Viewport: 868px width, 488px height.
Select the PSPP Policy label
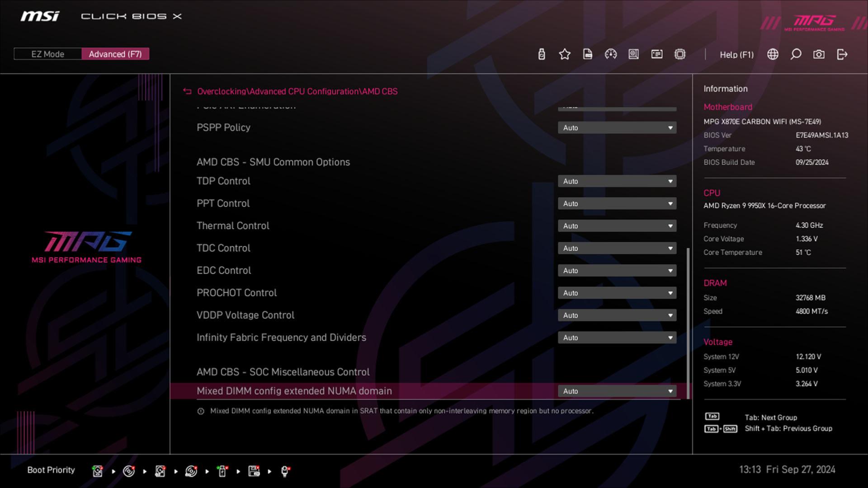pos(223,127)
